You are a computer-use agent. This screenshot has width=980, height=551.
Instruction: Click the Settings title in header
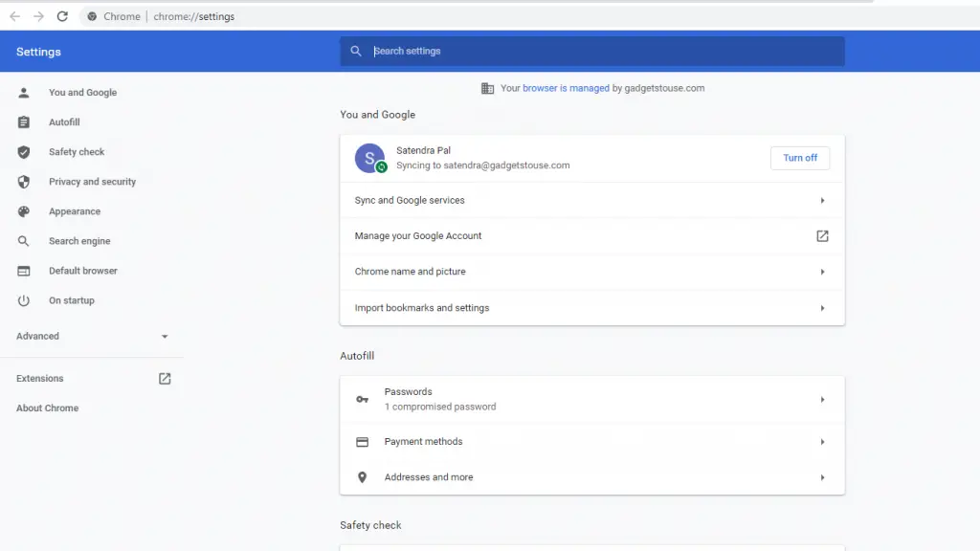pyautogui.click(x=38, y=52)
